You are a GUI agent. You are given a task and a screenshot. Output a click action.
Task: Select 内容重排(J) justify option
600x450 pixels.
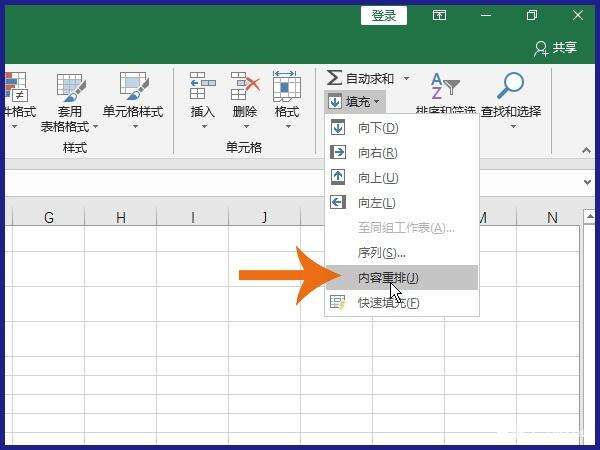click(401, 277)
